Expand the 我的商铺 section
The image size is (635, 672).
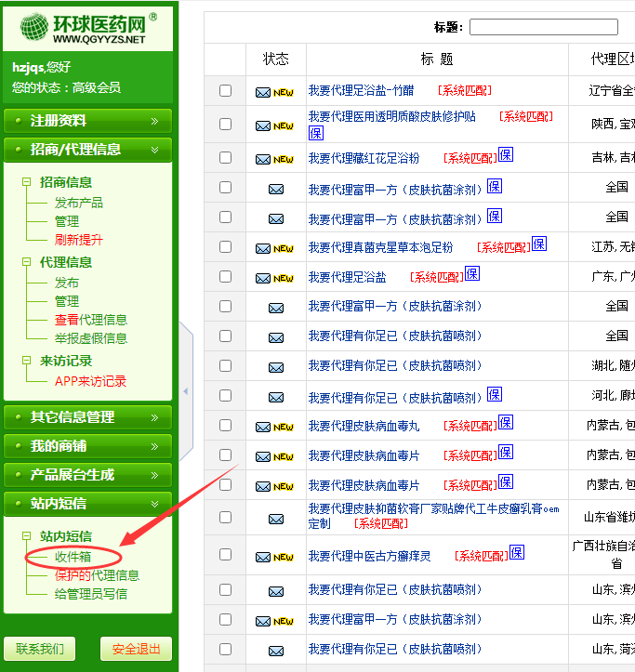(x=87, y=446)
